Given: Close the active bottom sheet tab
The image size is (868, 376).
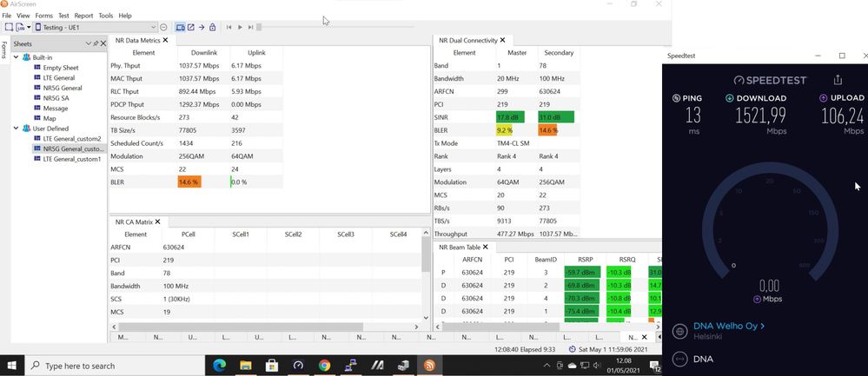Looking at the screenshot, I should [x=644, y=337].
